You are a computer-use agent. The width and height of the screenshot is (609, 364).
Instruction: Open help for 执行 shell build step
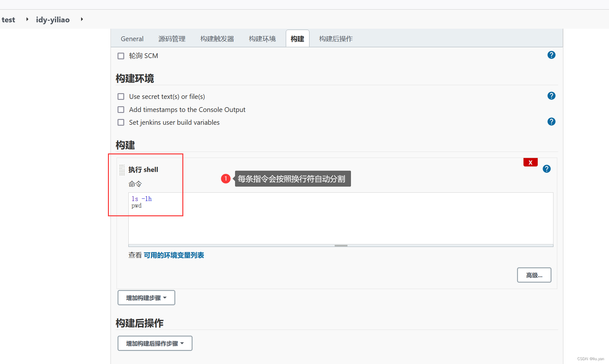point(546,169)
